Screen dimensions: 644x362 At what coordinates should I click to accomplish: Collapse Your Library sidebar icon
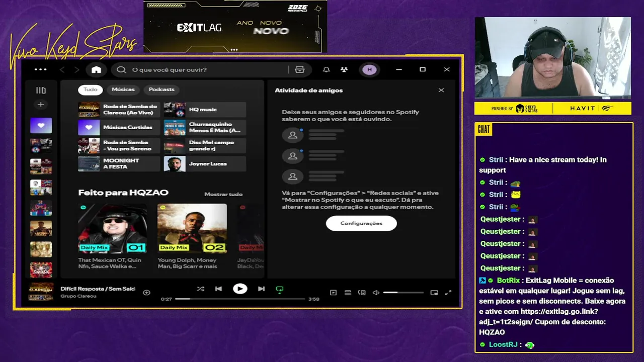pyautogui.click(x=41, y=90)
